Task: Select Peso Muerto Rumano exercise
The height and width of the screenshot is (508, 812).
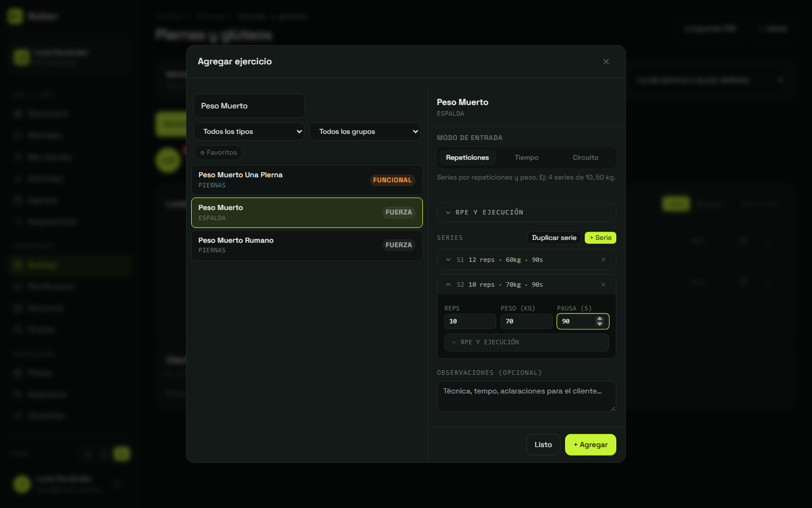Action: 307,245
